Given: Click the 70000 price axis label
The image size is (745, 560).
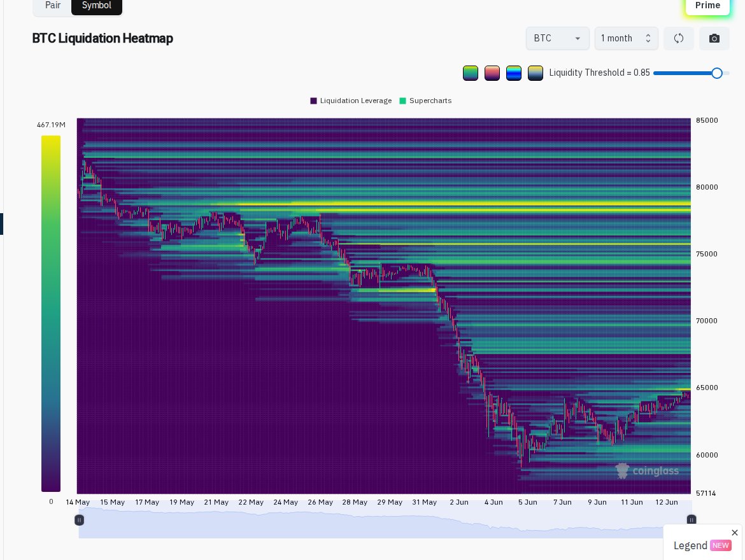Looking at the screenshot, I should click(707, 321).
